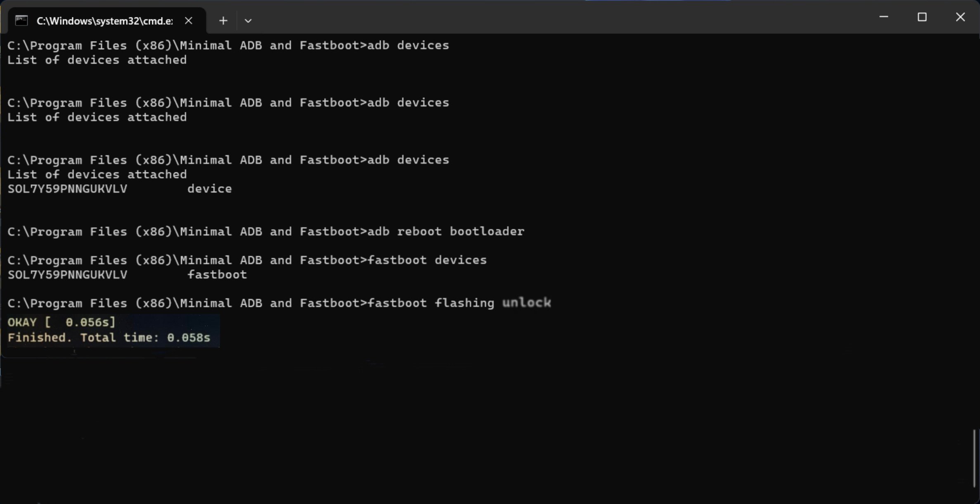Click the maximize window button
The width and height of the screenshot is (980, 504).
click(922, 17)
